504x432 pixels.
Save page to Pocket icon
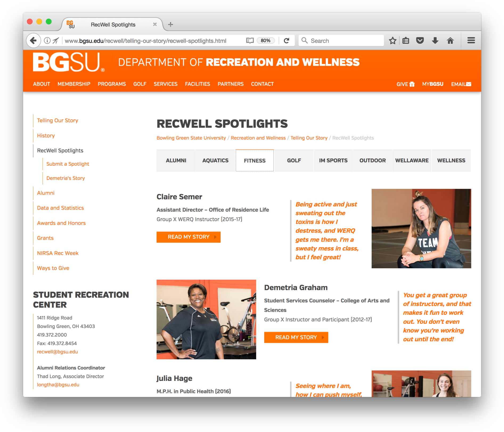coord(420,41)
